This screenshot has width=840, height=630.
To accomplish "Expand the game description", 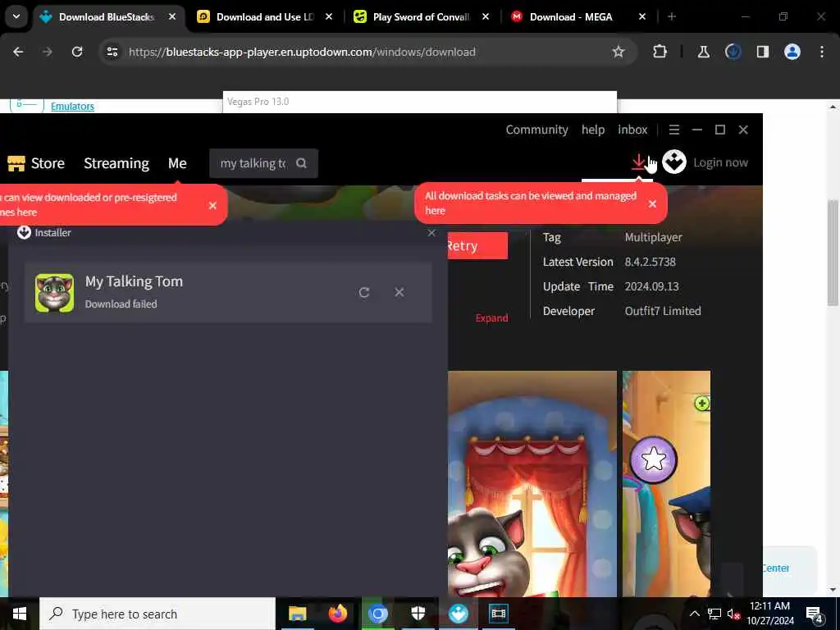I will click(x=492, y=318).
